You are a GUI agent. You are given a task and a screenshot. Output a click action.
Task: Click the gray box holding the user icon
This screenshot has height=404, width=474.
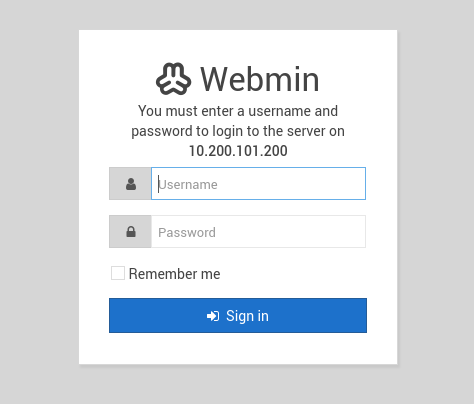point(130,184)
